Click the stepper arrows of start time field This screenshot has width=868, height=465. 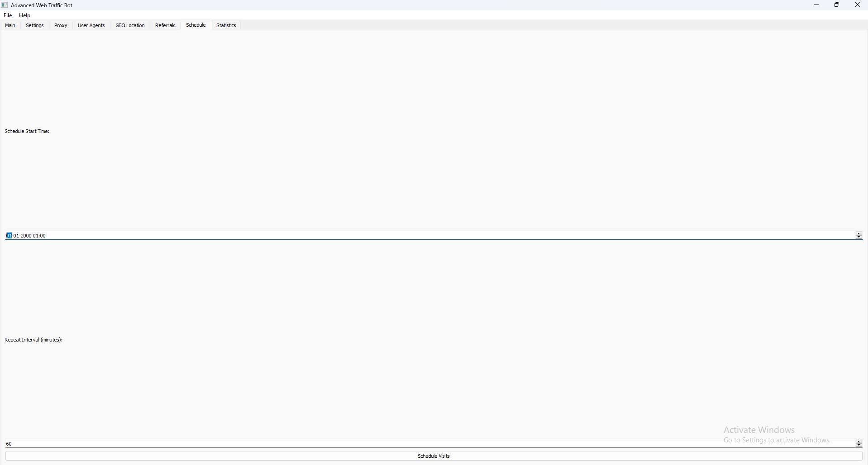click(x=859, y=236)
